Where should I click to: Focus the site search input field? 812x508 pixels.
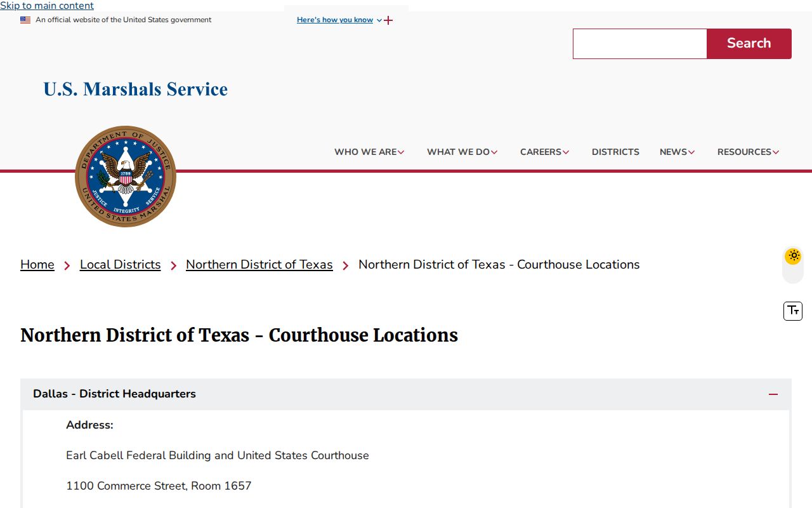[x=640, y=44]
